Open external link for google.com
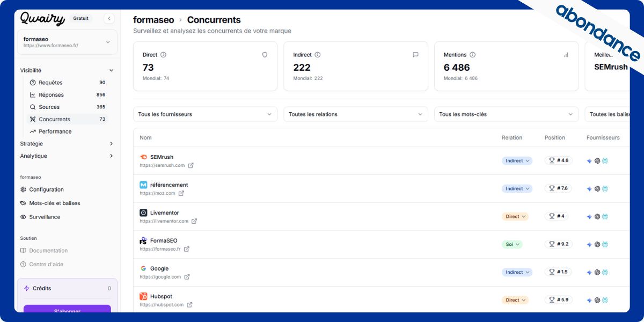Viewport: 644px width, 322px height. pos(187,277)
